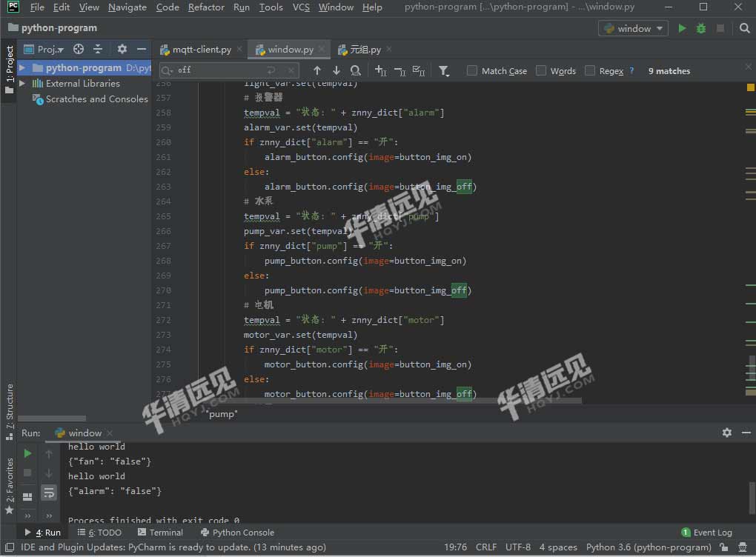756x557 pixels.
Task: Start debugging with the bug icon
Action: pyautogui.click(x=701, y=28)
